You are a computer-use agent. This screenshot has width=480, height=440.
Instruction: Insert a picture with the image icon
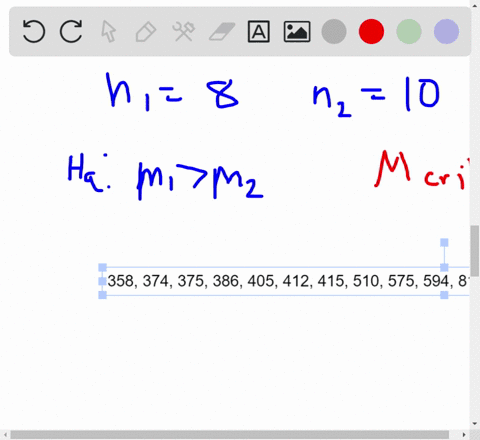tap(297, 32)
